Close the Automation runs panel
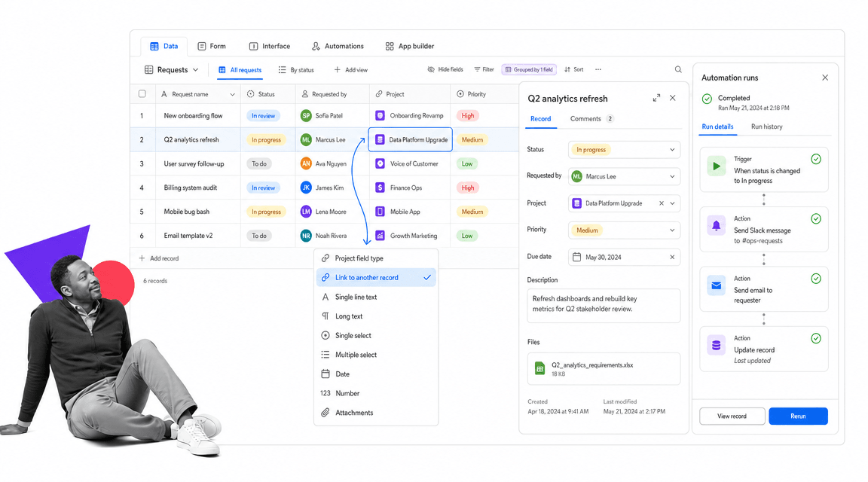Screen dimensions: 868x482 pyautogui.click(x=825, y=78)
